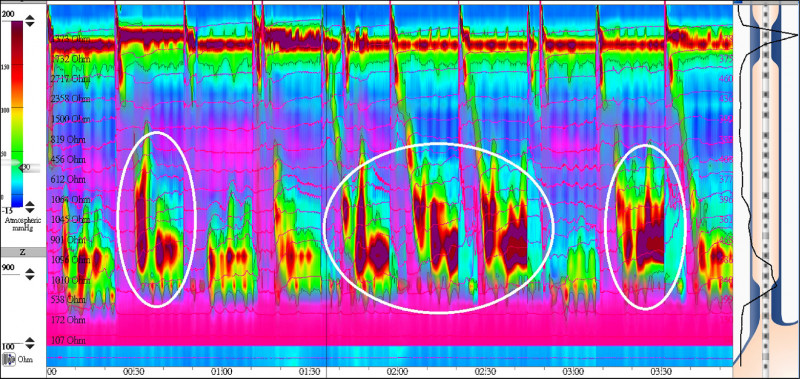Select the Z impedance panel header

pos(22,252)
